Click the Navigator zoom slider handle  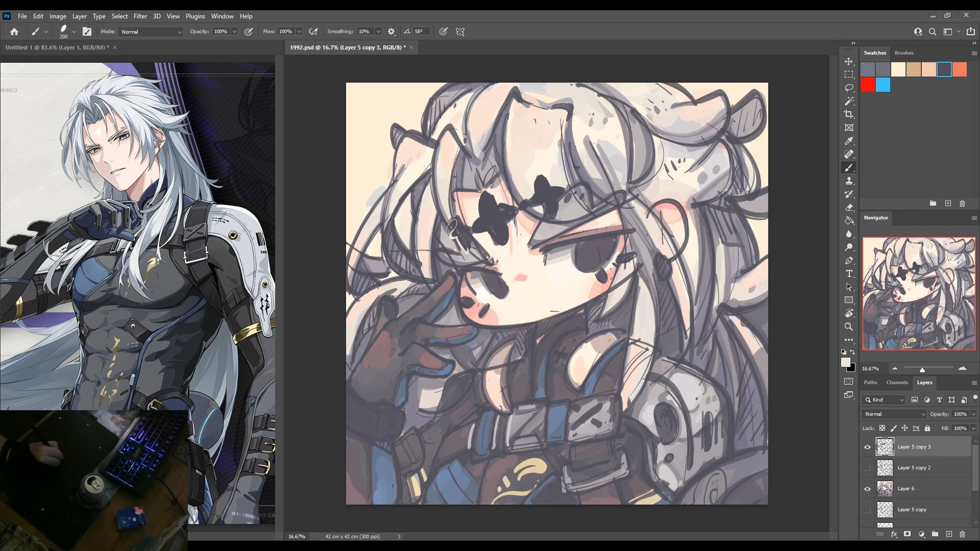922,369
